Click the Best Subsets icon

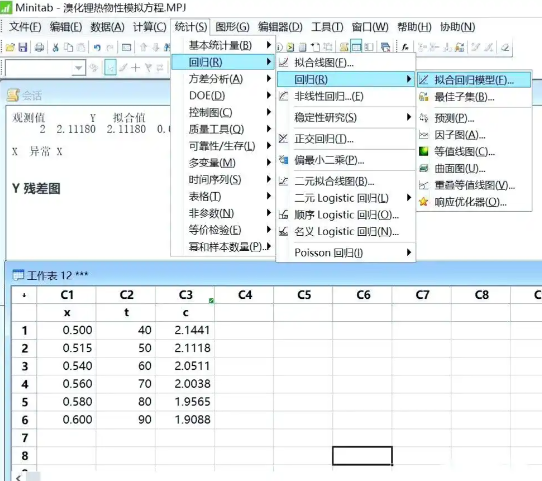[424, 97]
